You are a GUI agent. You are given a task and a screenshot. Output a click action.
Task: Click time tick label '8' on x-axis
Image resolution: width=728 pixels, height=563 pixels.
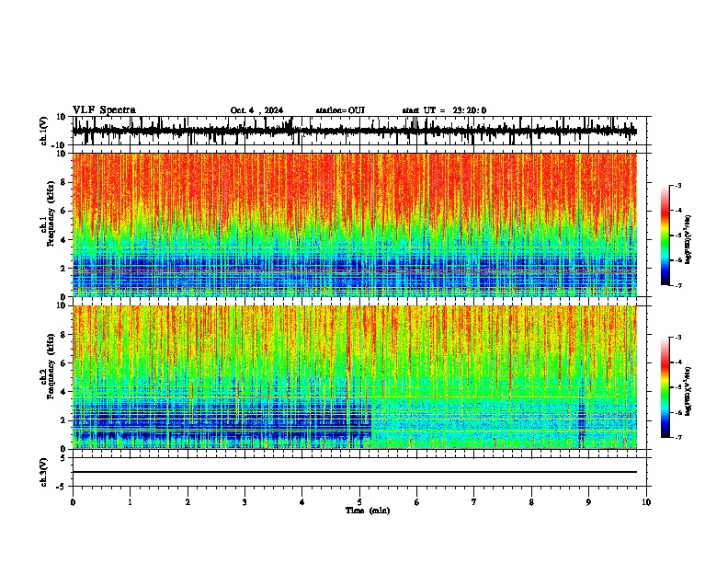click(x=531, y=502)
